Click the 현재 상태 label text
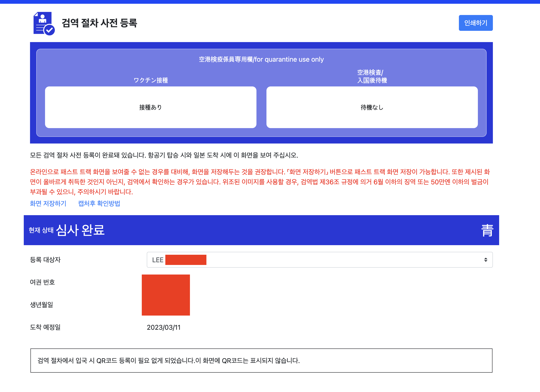Image resolution: width=540 pixels, height=392 pixels. tap(41, 230)
